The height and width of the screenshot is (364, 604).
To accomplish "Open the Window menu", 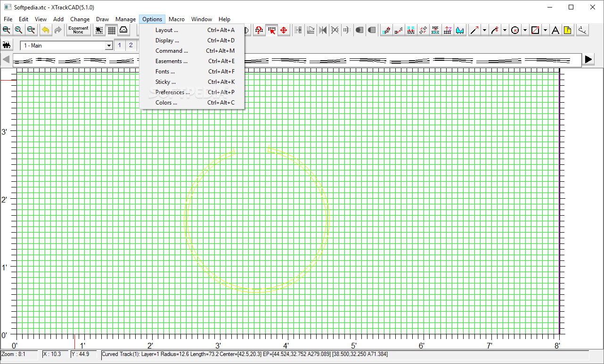I will (x=202, y=19).
